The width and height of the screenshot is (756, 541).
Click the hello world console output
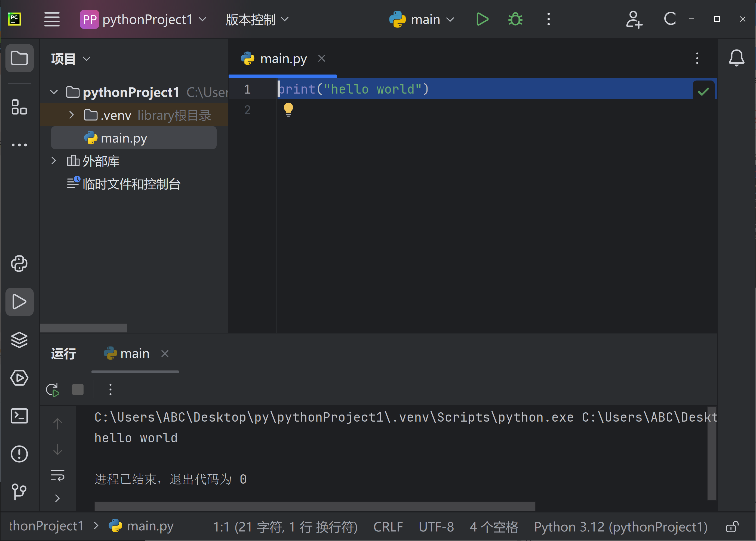click(x=136, y=438)
